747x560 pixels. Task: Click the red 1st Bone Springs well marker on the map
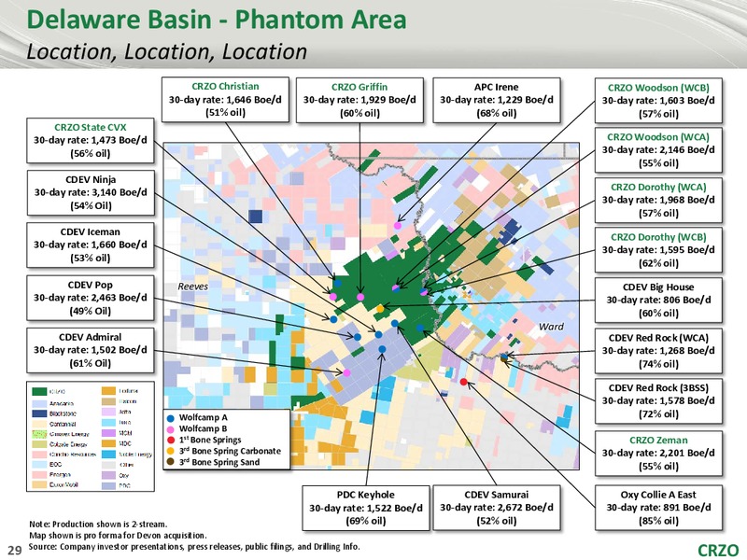point(464,382)
